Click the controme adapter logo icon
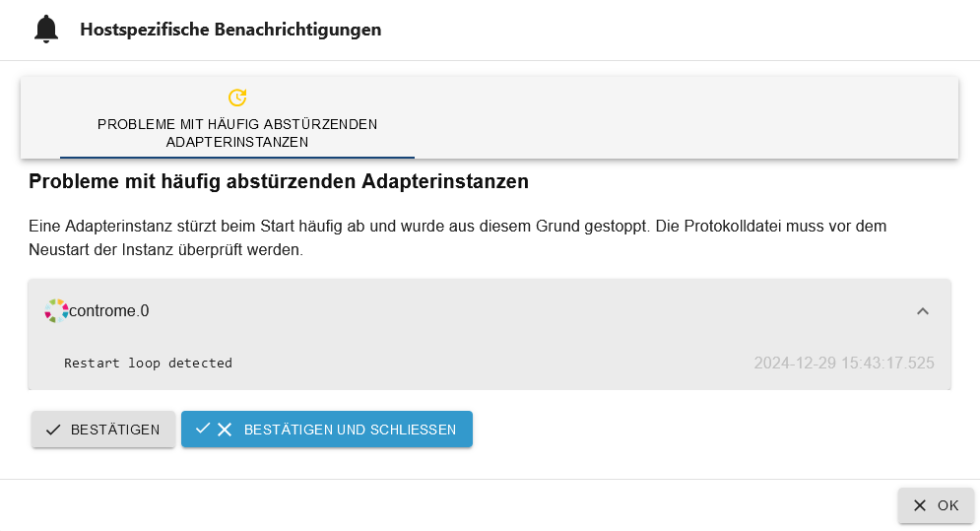Screen dimensions: 980x531 [56, 311]
